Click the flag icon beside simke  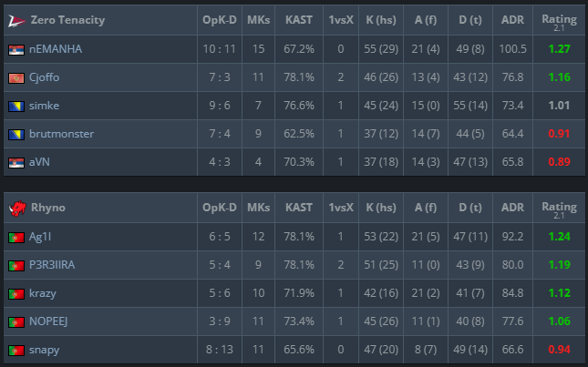(16, 106)
